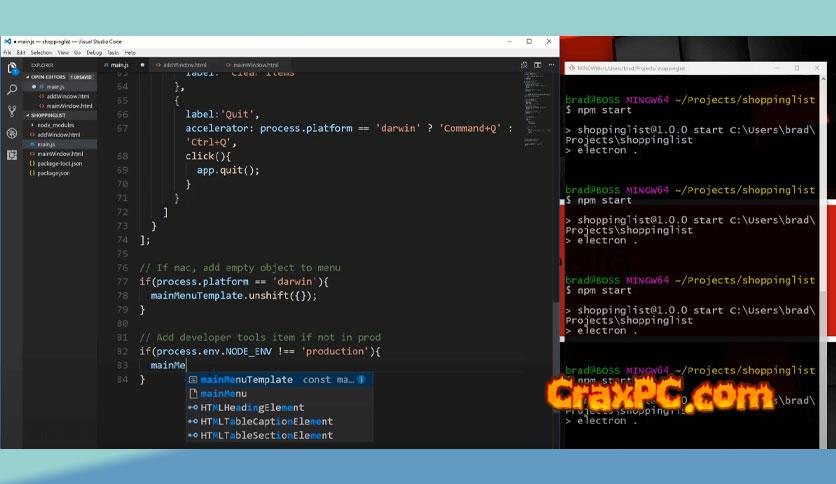Maximize the MINGW64 terminal window
Viewport: 836px width, 484px height.
(x=797, y=68)
